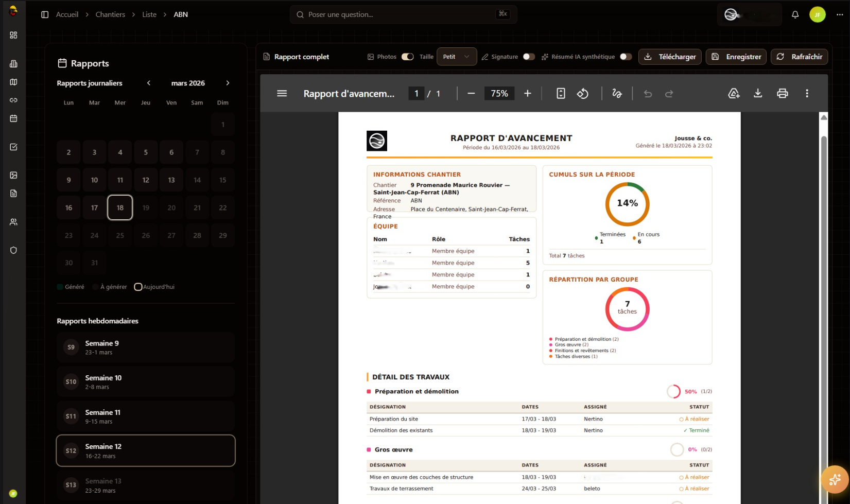Go to the next month after mars 2026
Screen dimensions: 850x504
(x=228, y=82)
